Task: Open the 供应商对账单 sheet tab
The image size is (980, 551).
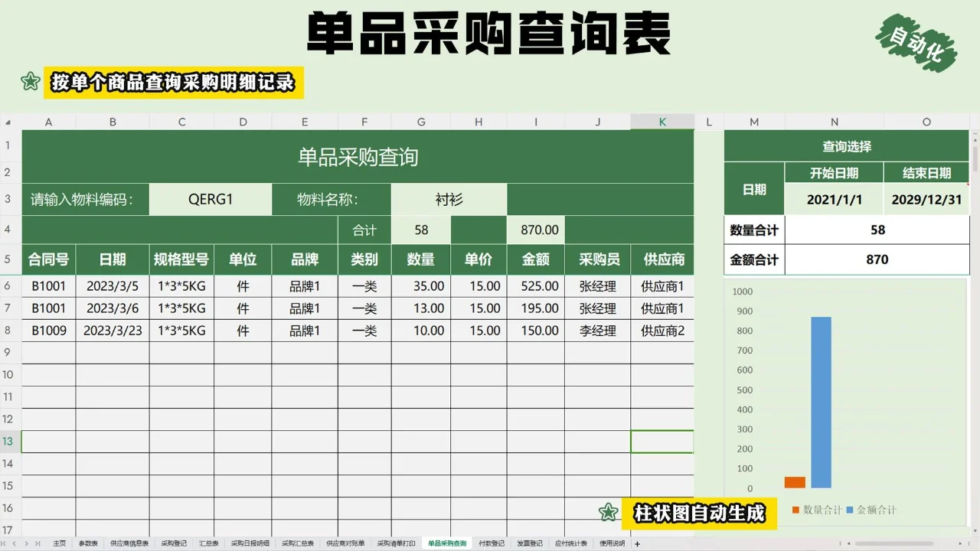Action: (x=346, y=543)
